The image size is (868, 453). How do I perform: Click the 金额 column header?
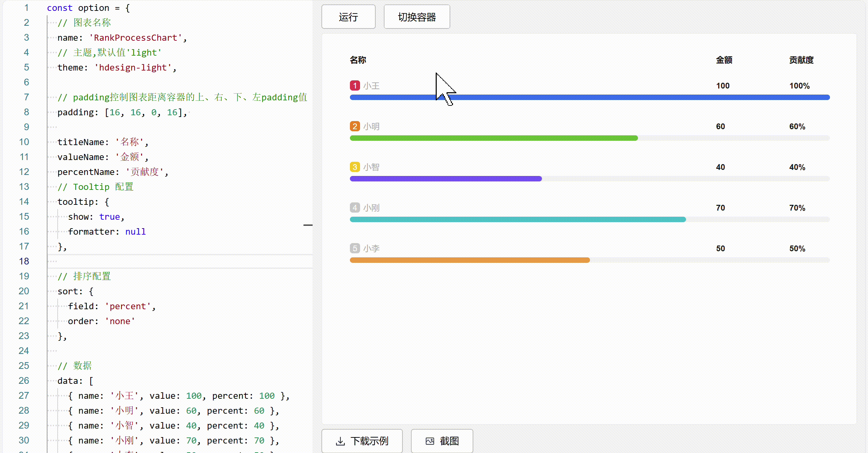point(724,60)
